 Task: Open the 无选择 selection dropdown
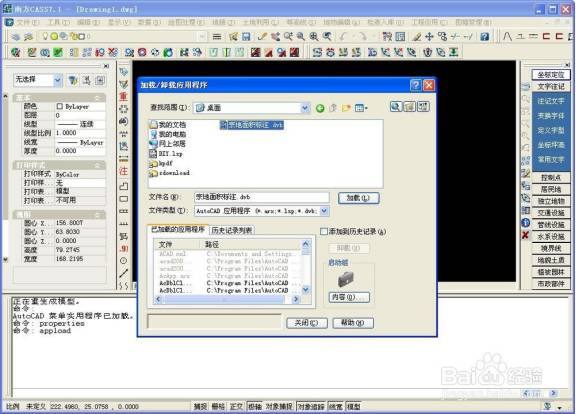[x=58, y=80]
